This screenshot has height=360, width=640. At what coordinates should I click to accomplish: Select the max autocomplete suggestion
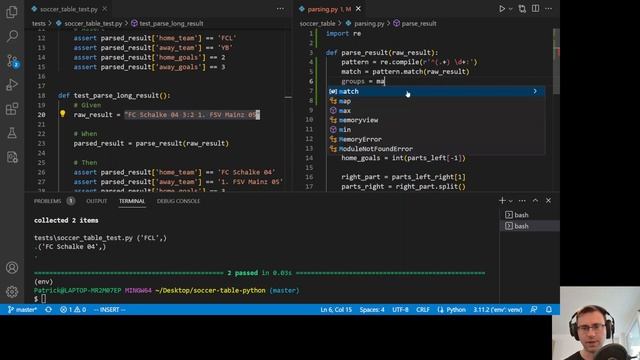437,111
